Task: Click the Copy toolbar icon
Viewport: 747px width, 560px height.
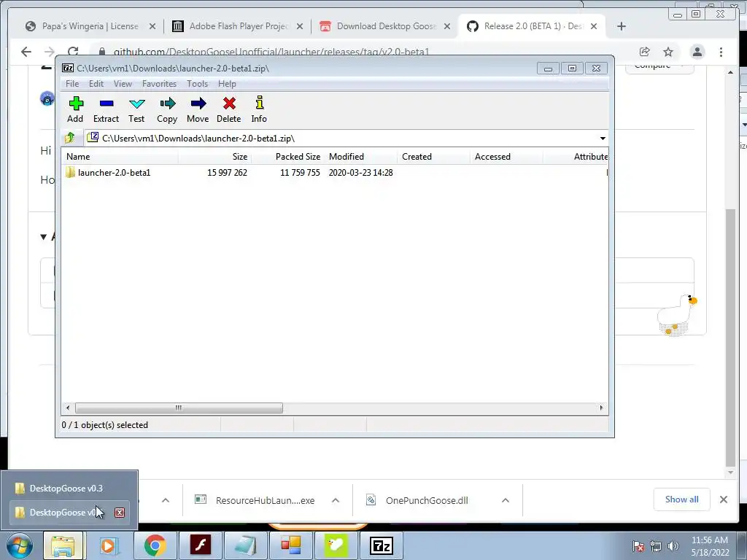Action: pyautogui.click(x=167, y=109)
